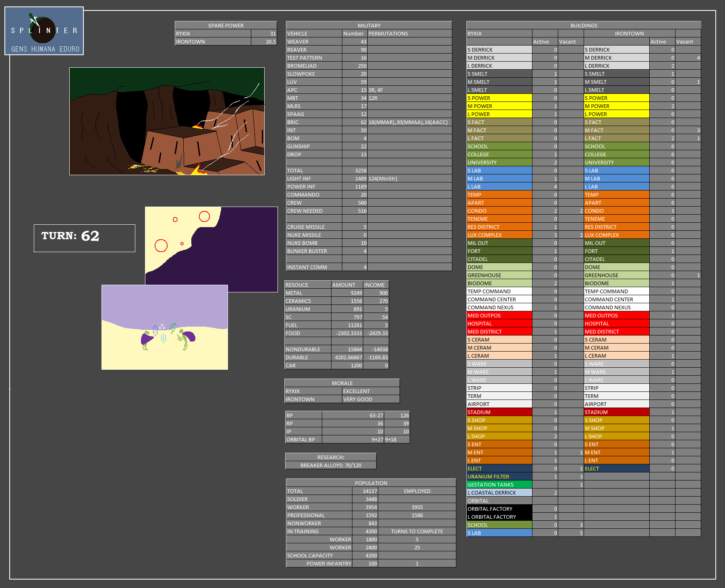This screenshot has width=725, height=588.
Task: Click the TURN: 62 box
Action: 84,238
